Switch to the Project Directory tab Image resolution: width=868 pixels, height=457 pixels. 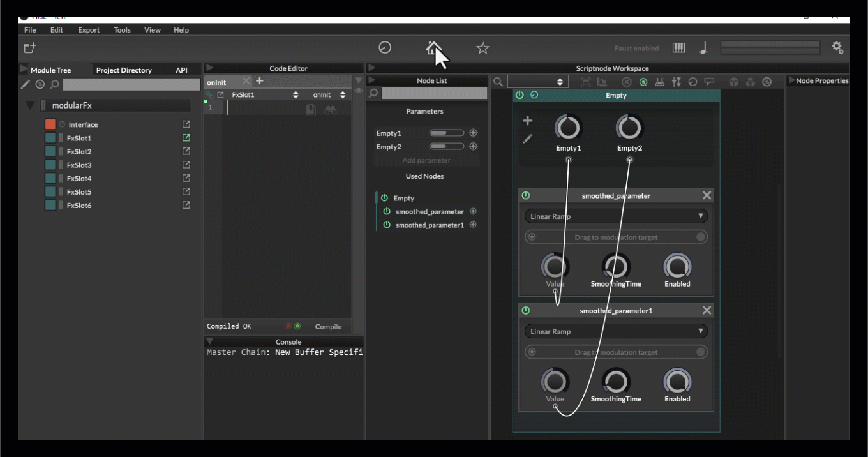pos(124,70)
